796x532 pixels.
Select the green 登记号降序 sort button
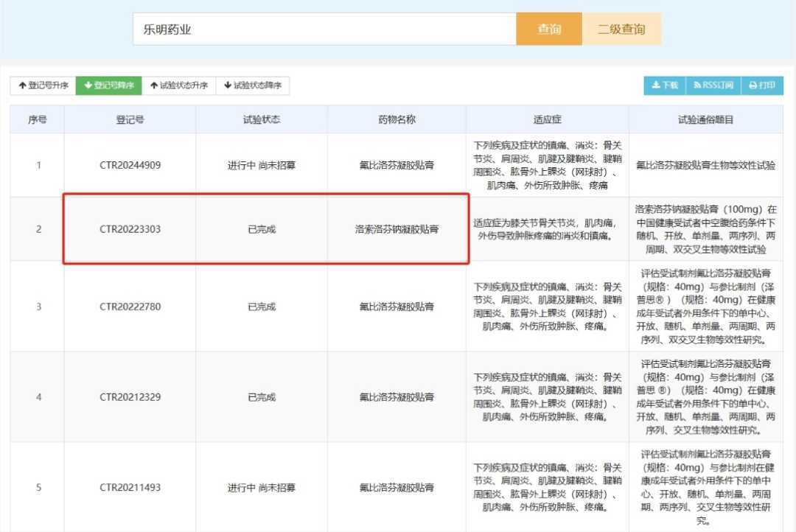[x=108, y=85]
